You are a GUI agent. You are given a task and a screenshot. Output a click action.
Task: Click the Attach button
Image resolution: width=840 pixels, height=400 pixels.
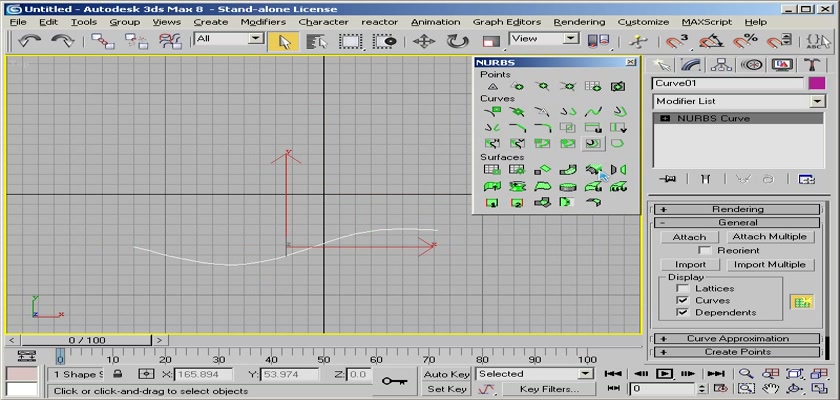click(689, 237)
